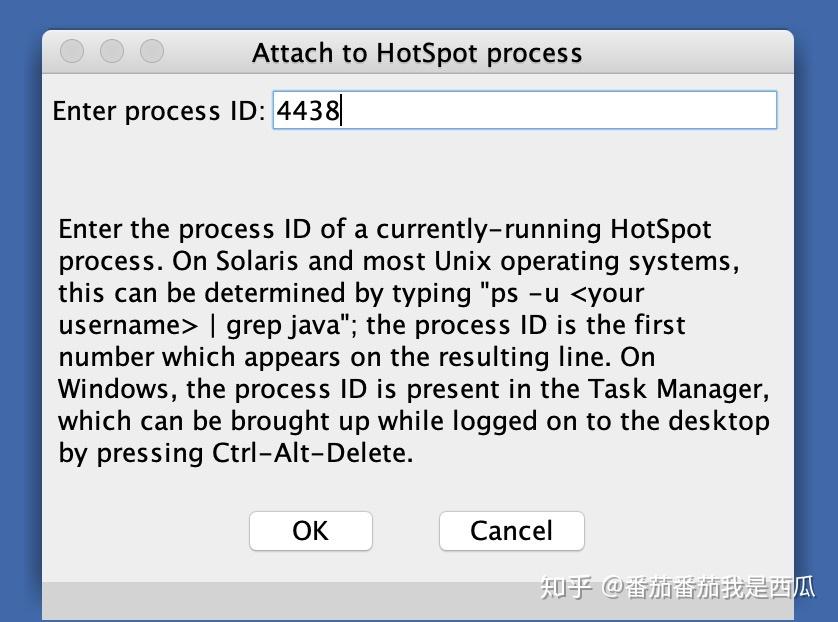Click the Ctrl-Alt-Delete text

click(x=312, y=453)
